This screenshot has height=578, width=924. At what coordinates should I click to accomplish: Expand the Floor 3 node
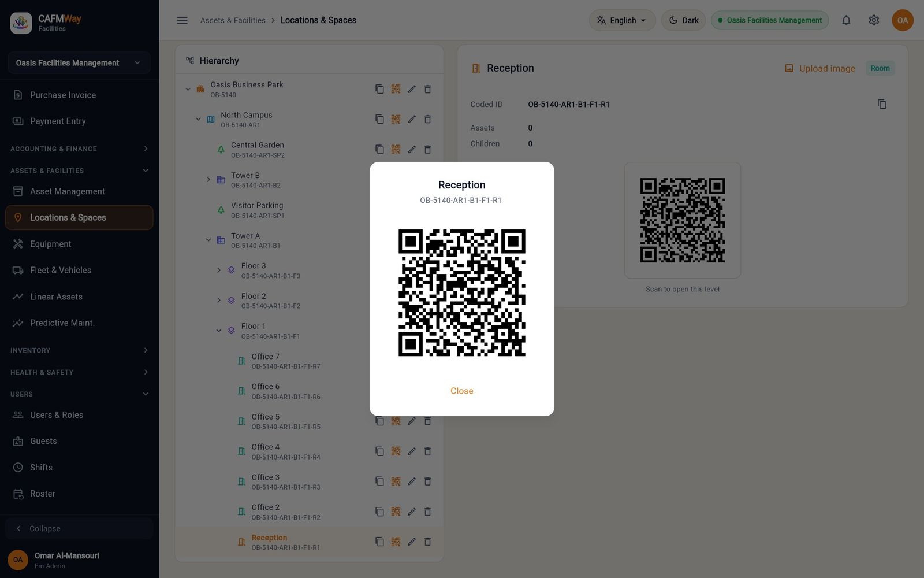pos(219,270)
